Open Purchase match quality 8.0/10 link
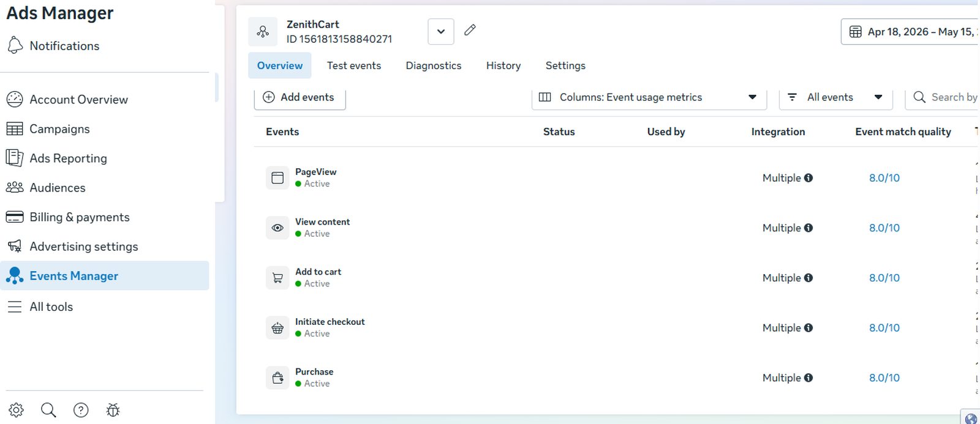The height and width of the screenshot is (424, 980). coord(884,378)
